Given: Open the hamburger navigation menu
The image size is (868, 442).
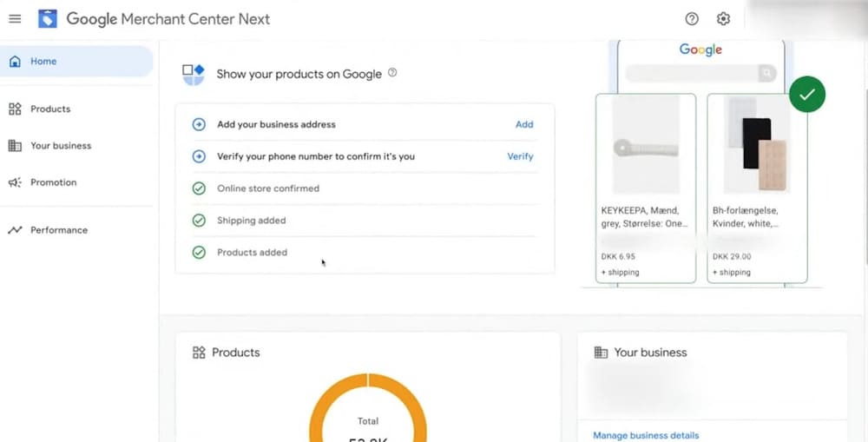Looking at the screenshot, I should pyautogui.click(x=15, y=19).
